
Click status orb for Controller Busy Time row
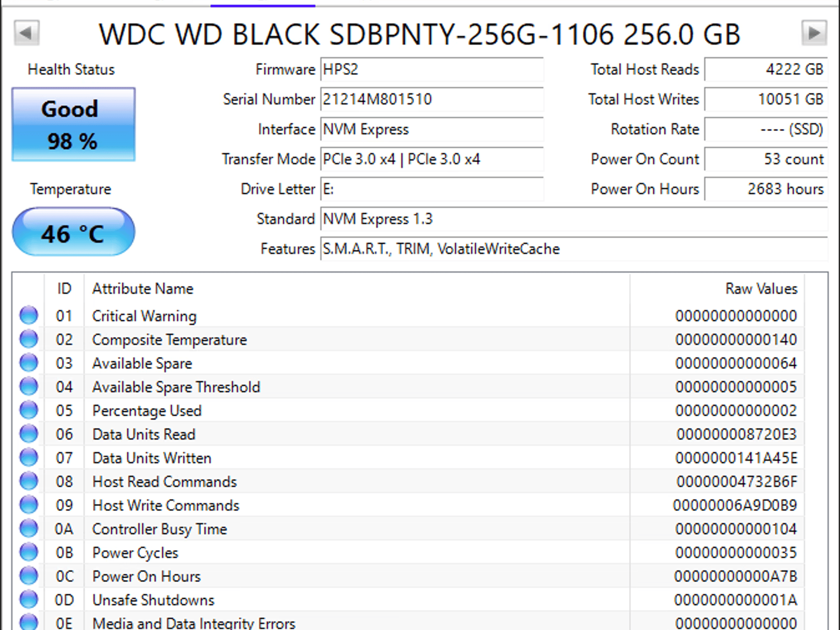click(29, 529)
